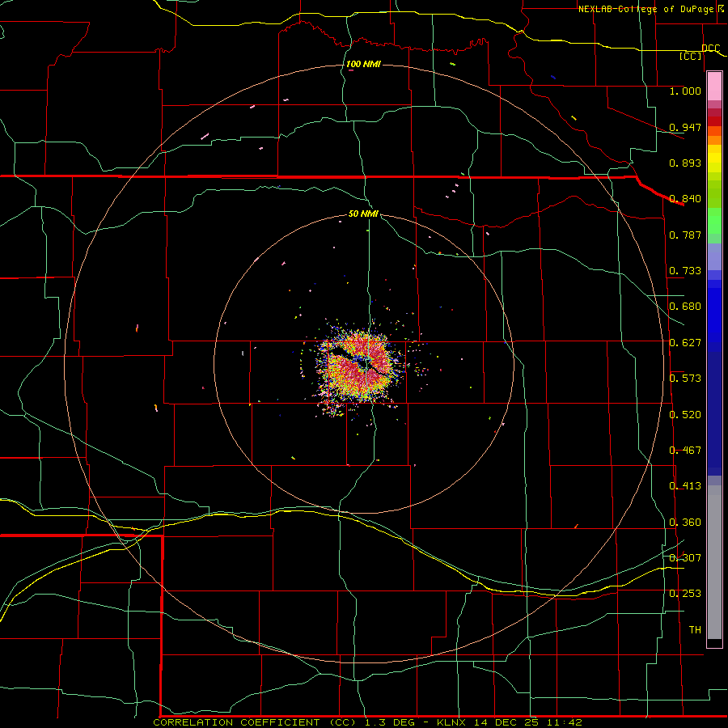Image resolution: width=728 pixels, height=728 pixels.
Task: Click the 0.627 scale value
Action: [685, 343]
